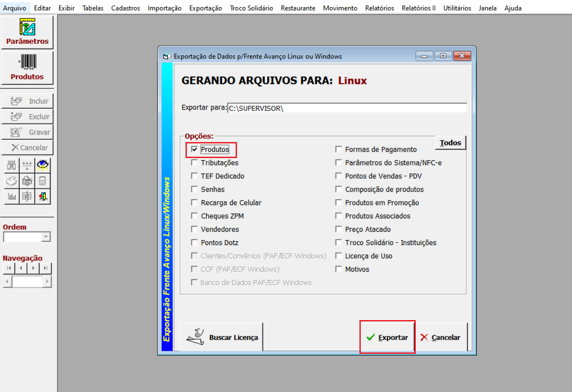Open the Exportação menu
This screenshot has width=572, height=392.
point(205,8)
